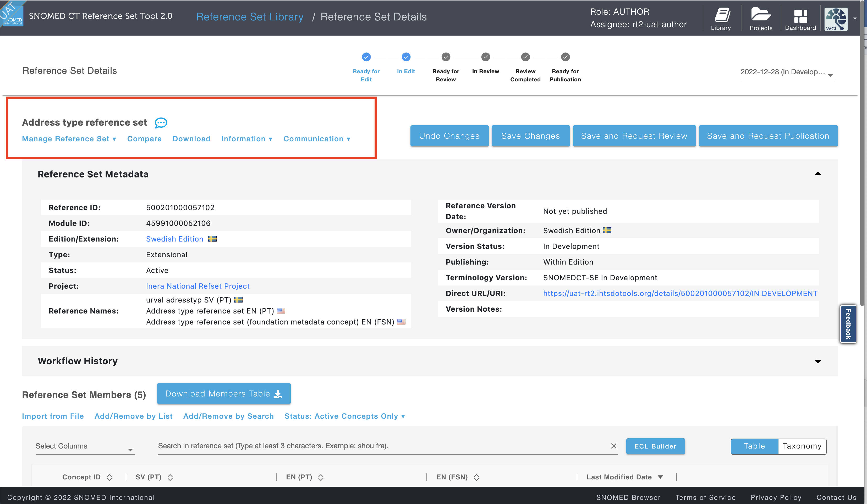Click the SNOMED International UAT logo
Viewport: 867px width, 504px height.
(x=12, y=14)
